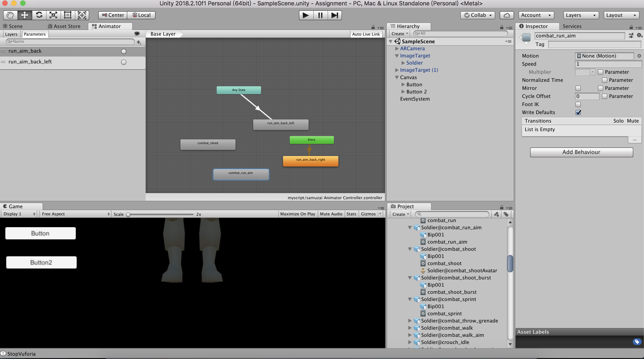Toggle the run_aim_back trigger parameter
This screenshot has width=644, height=359.
point(123,52)
